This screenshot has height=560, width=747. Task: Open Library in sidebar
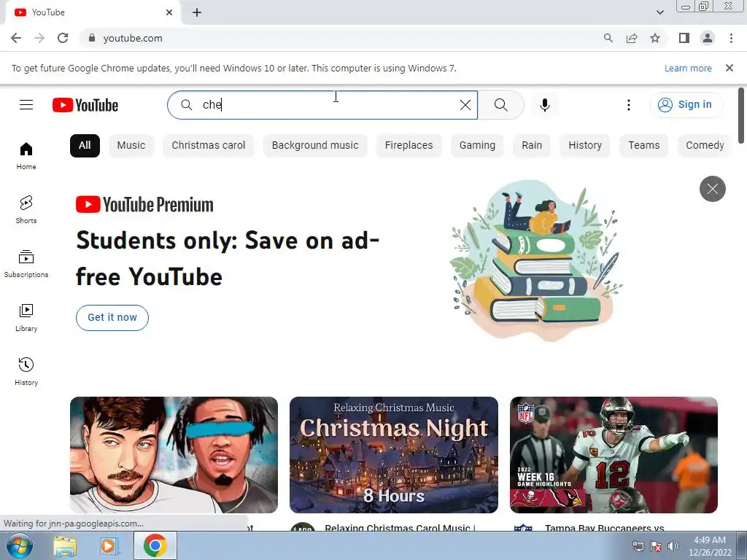click(x=26, y=318)
